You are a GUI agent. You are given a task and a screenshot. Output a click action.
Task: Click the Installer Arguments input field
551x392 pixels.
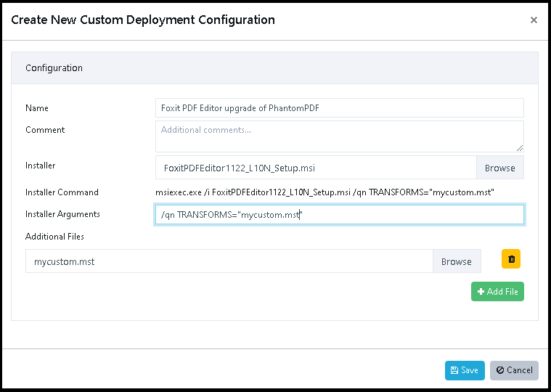(340, 215)
